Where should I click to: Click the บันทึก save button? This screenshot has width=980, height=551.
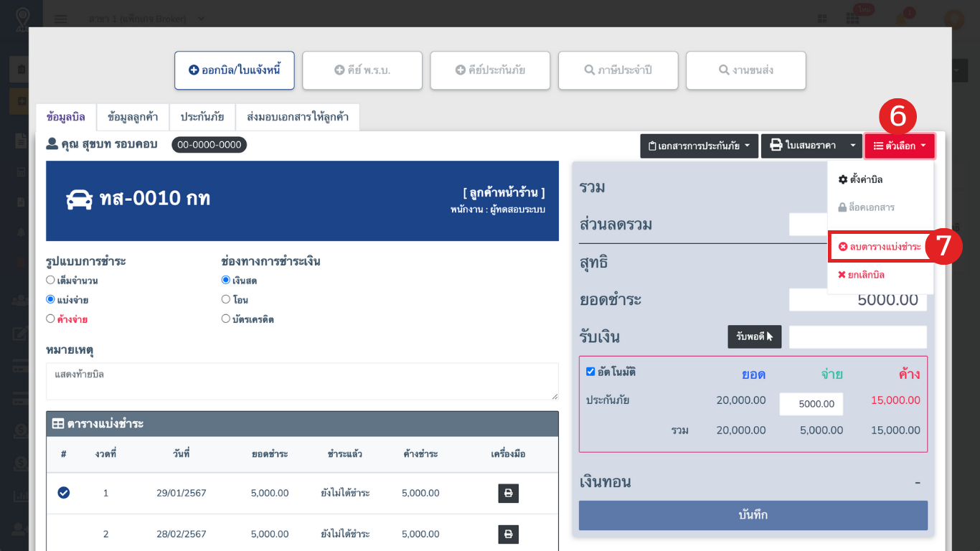753,515
